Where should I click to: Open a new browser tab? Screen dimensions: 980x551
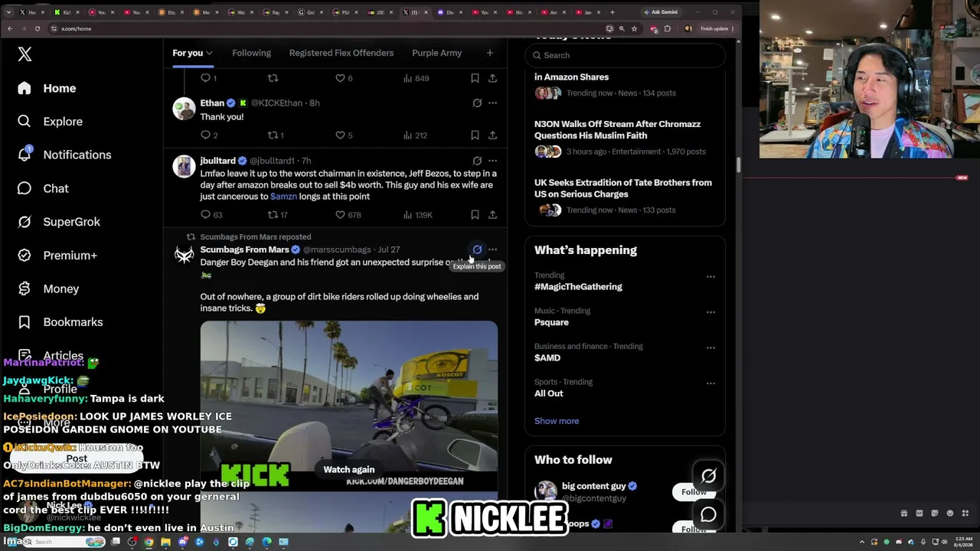612,12
